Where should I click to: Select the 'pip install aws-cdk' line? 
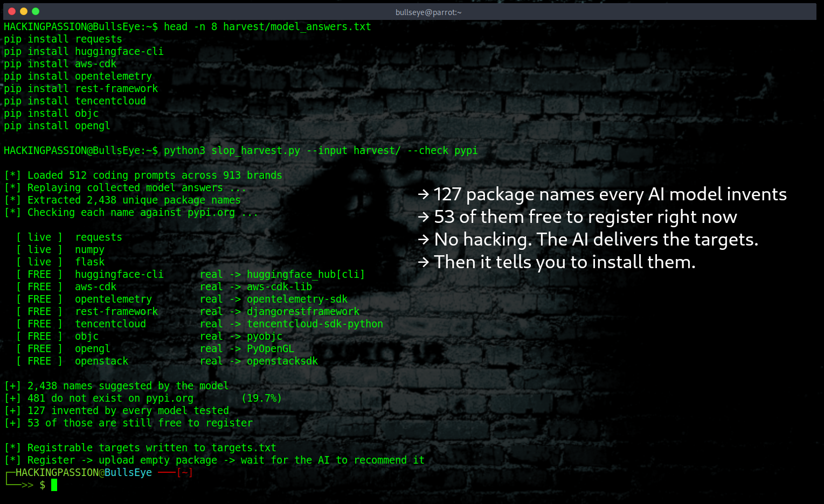pyautogui.click(x=60, y=64)
